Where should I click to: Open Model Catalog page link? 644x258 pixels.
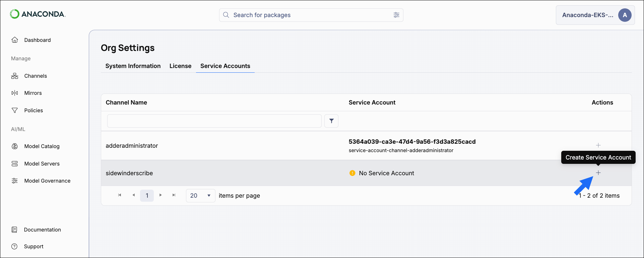tap(42, 146)
